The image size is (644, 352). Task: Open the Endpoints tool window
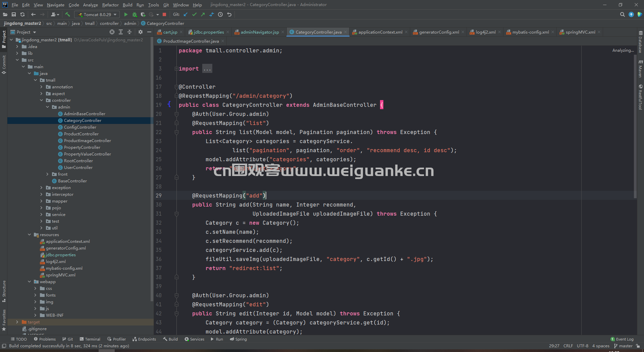[x=144, y=339]
